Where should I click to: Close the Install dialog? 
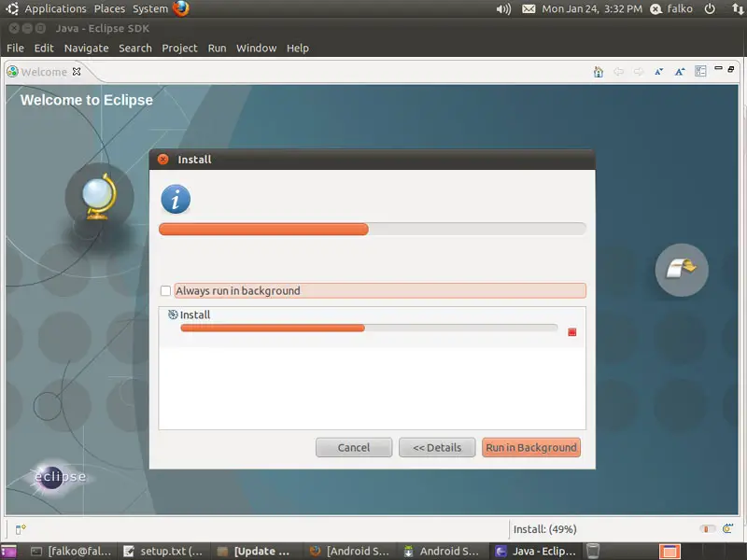coord(162,159)
